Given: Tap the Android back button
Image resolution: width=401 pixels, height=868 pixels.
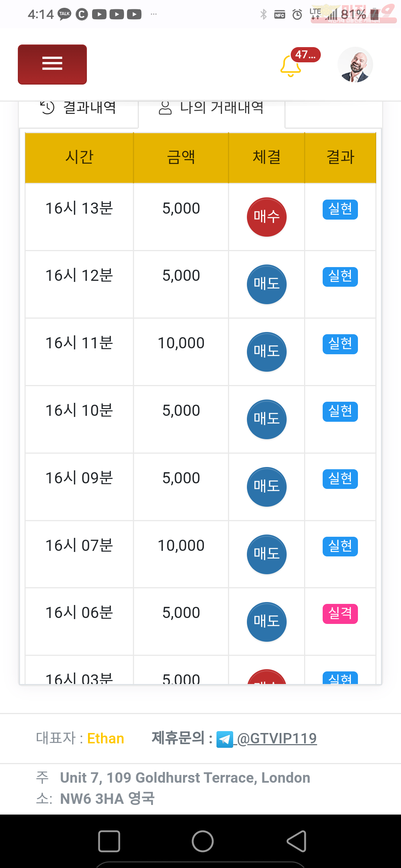Looking at the screenshot, I should point(297,841).
